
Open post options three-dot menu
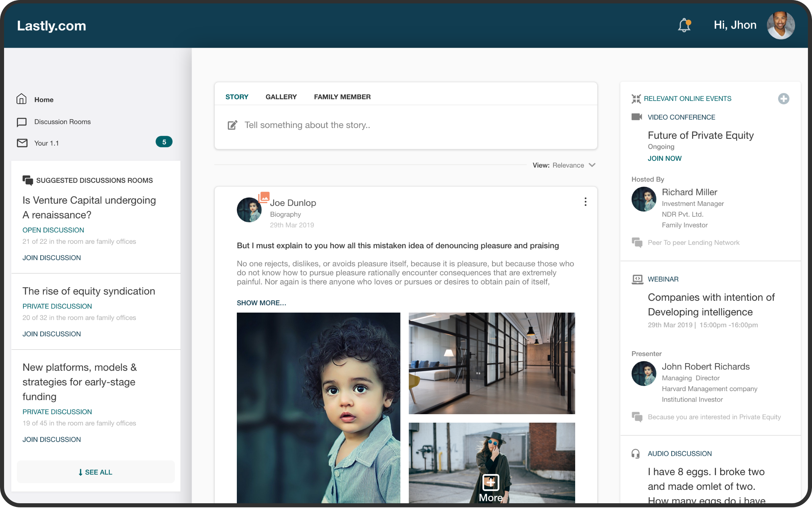585,202
